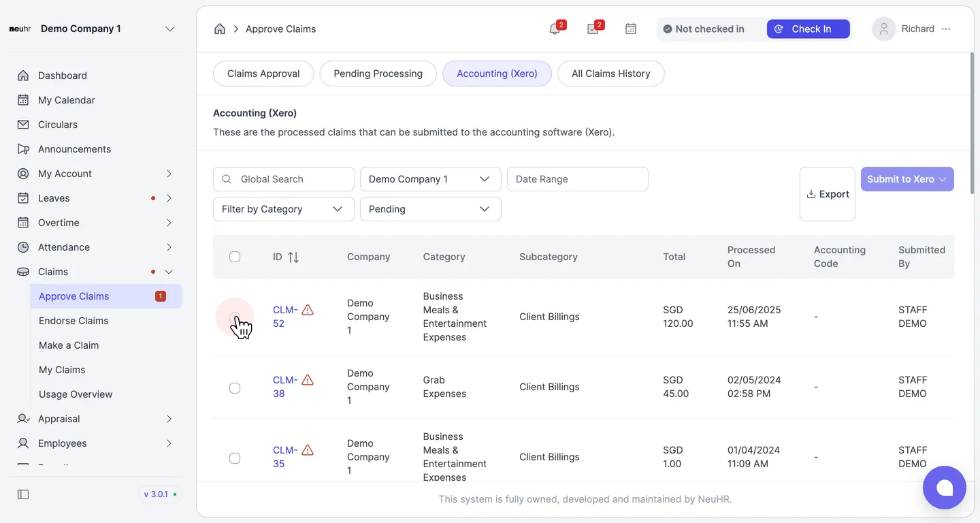This screenshot has height=523, width=980.
Task: Switch to the Pending Processing tab
Action: pyautogui.click(x=378, y=74)
